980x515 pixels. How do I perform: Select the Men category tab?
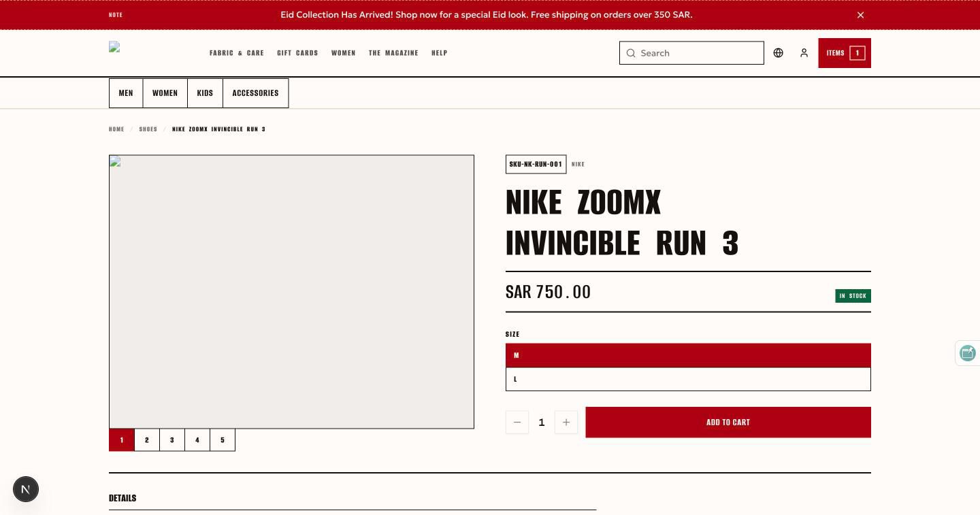coord(126,93)
